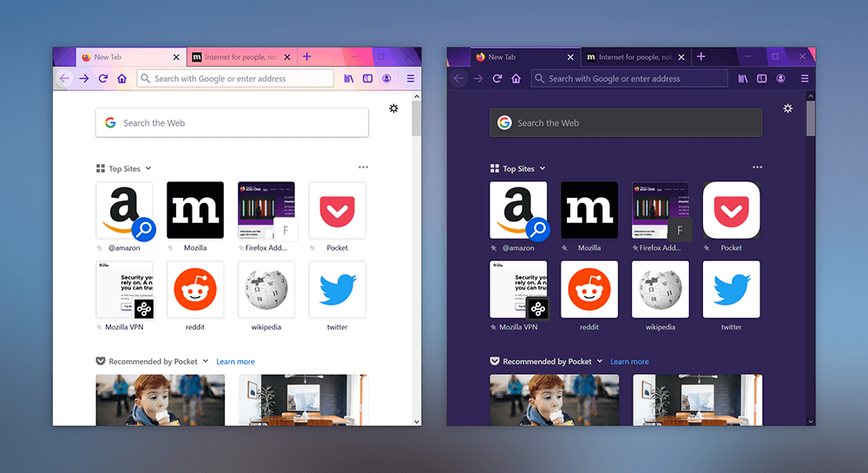This screenshot has height=473, width=868.
Task: Click the vertical scrollbar thumb in the dark-theme window
Action: coord(811,118)
